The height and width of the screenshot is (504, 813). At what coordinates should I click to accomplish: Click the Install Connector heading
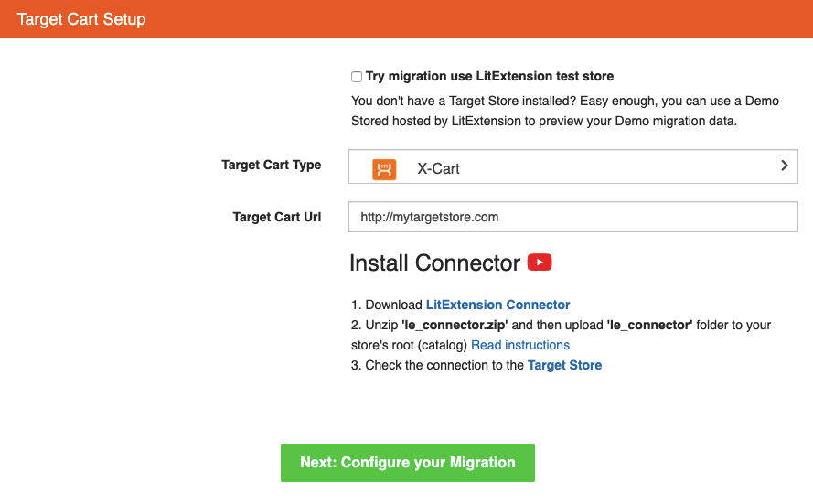434,263
